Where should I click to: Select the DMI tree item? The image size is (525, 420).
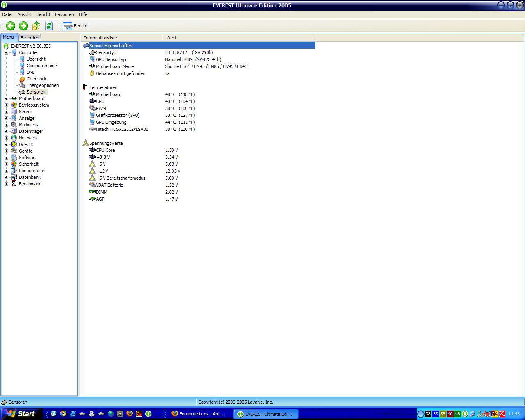point(31,72)
